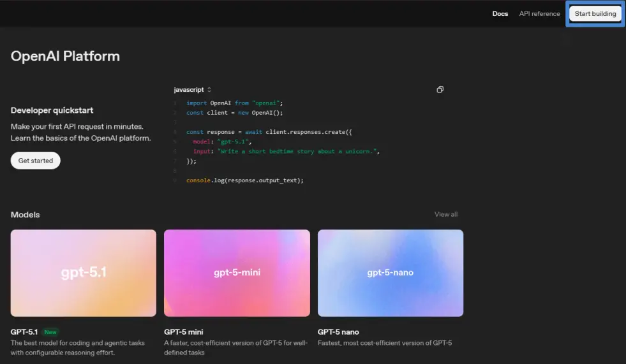Click the Get started button

click(36, 161)
